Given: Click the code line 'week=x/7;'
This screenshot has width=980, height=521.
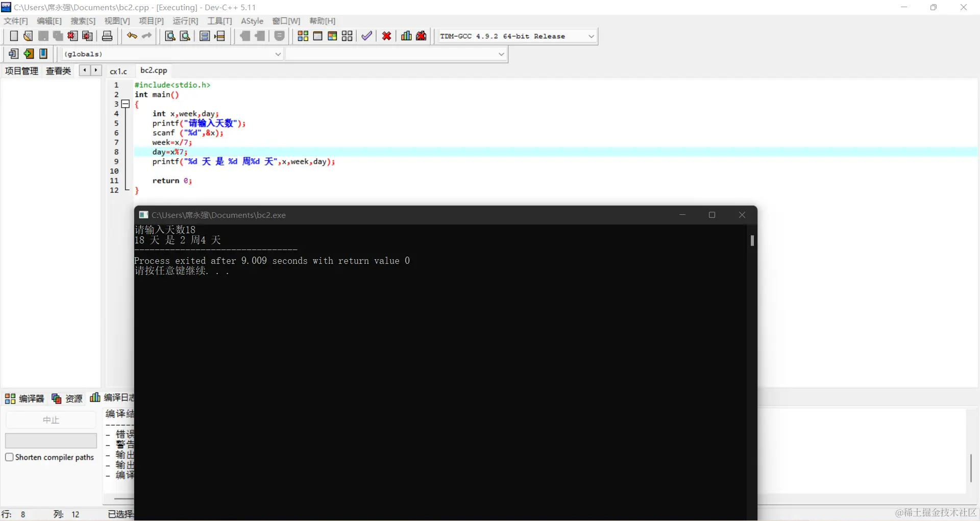Looking at the screenshot, I should [x=172, y=142].
